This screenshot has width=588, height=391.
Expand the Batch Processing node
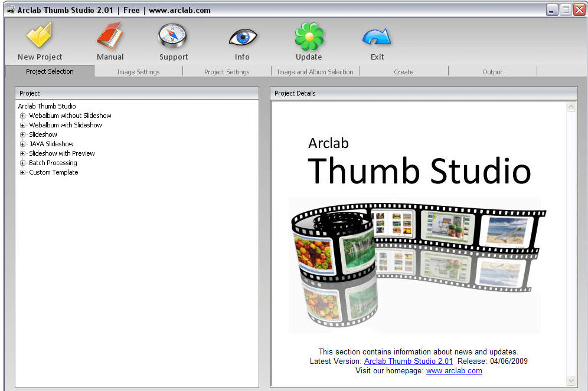[x=23, y=163]
